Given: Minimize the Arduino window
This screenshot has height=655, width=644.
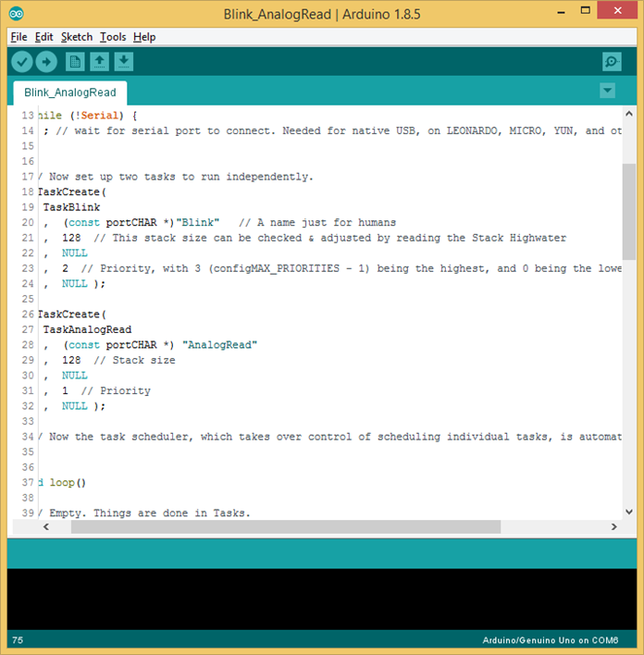Looking at the screenshot, I should [x=562, y=12].
